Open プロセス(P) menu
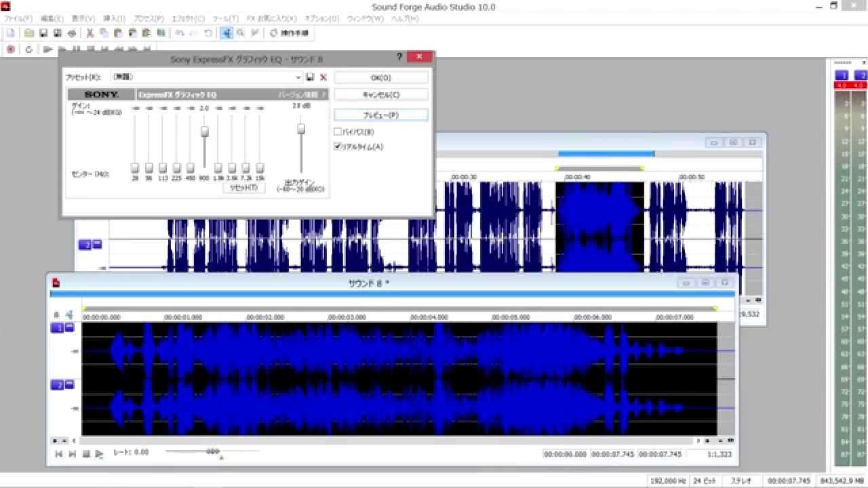 (x=149, y=18)
